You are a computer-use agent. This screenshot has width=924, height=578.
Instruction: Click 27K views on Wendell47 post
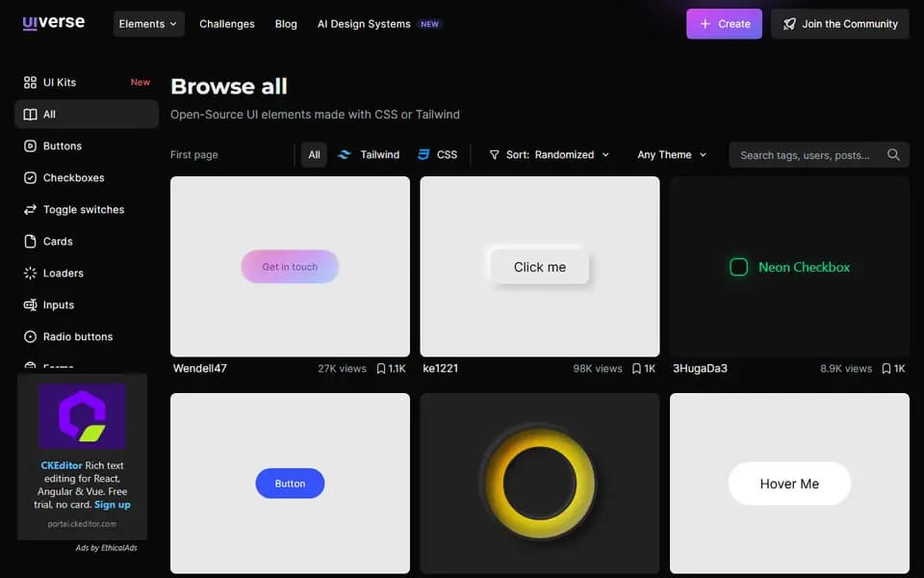tap(342, 369)
